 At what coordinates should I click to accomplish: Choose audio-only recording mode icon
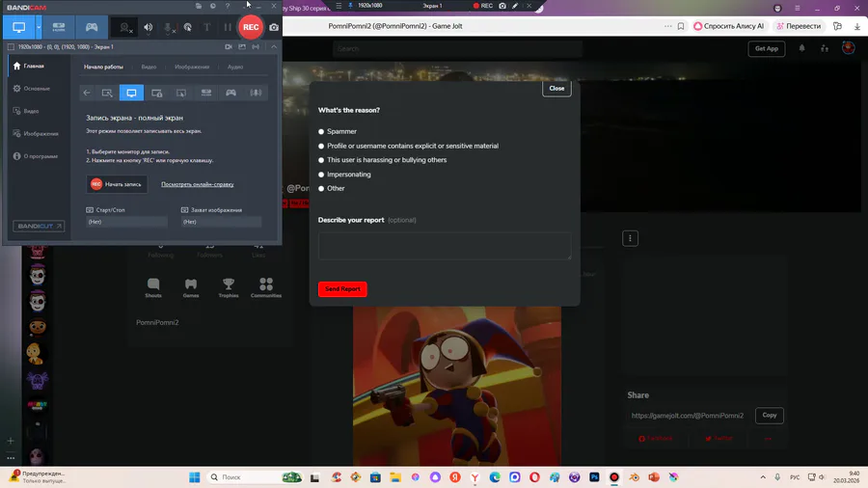point(256,93)
